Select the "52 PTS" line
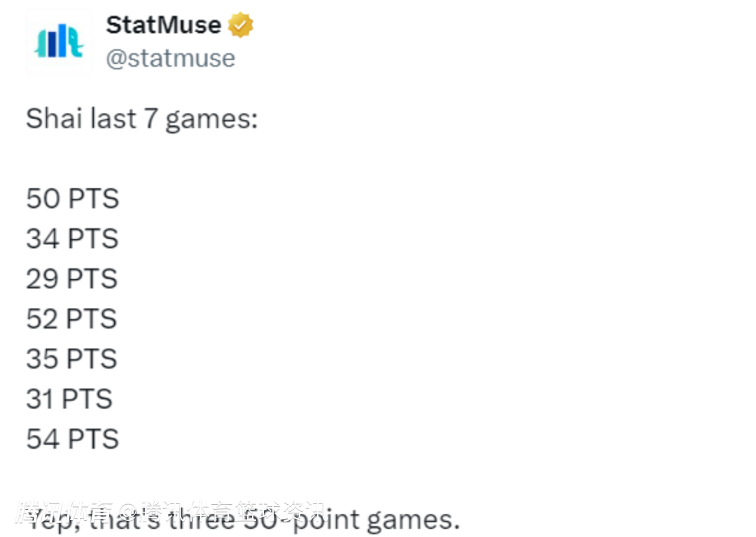 73,319
